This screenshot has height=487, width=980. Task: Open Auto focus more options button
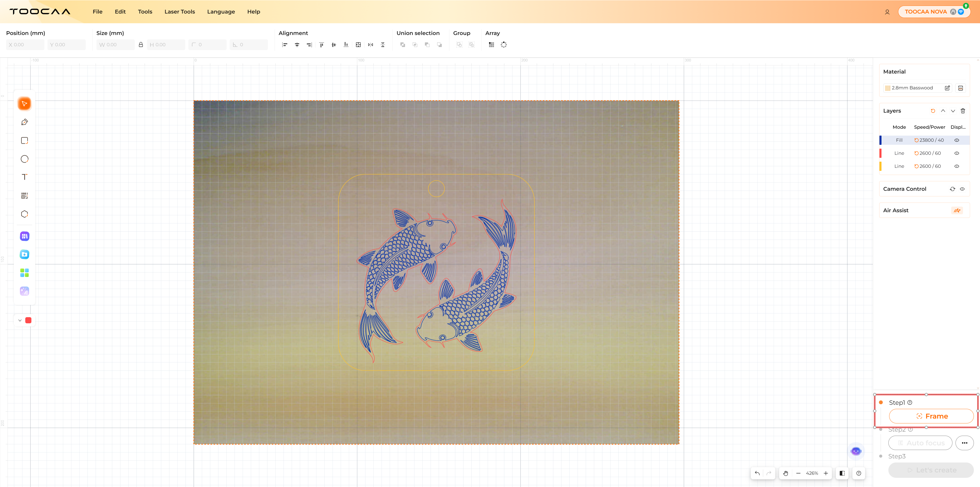click(964, 443)
